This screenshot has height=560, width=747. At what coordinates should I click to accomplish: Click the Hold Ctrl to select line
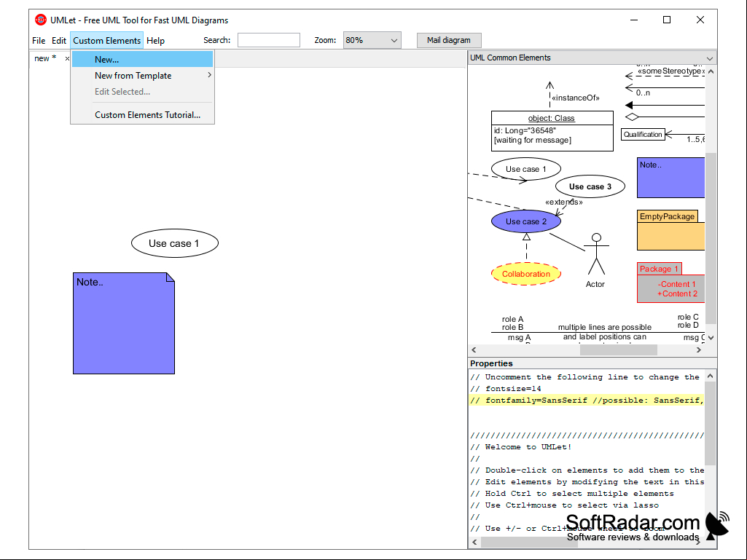point(571,493)
